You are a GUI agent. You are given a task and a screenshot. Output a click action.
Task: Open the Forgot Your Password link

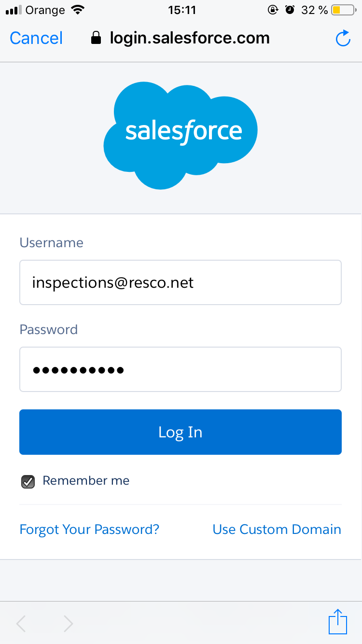[x=89, y=530]
